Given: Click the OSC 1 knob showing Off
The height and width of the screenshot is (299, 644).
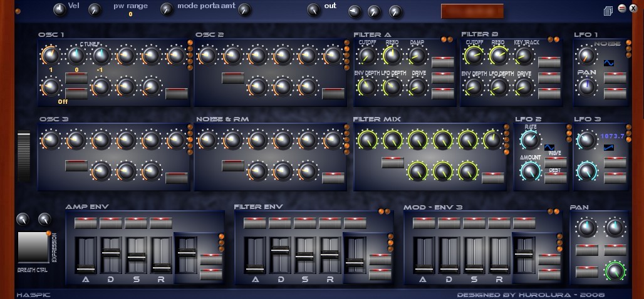Looking at the screenshot, I should (51, 87).
